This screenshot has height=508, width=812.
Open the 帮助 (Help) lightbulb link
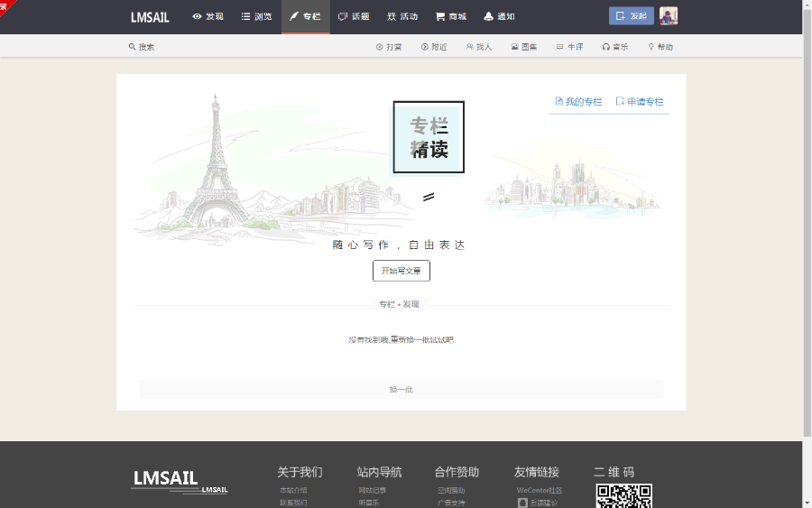point(660,47)
